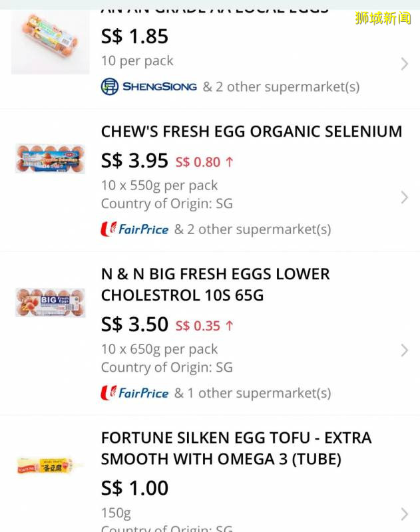The height and width of the screenshot is (532, 420).
Task: Open the An An eggs product thumbnail
Action: click(x=50, y=42)
